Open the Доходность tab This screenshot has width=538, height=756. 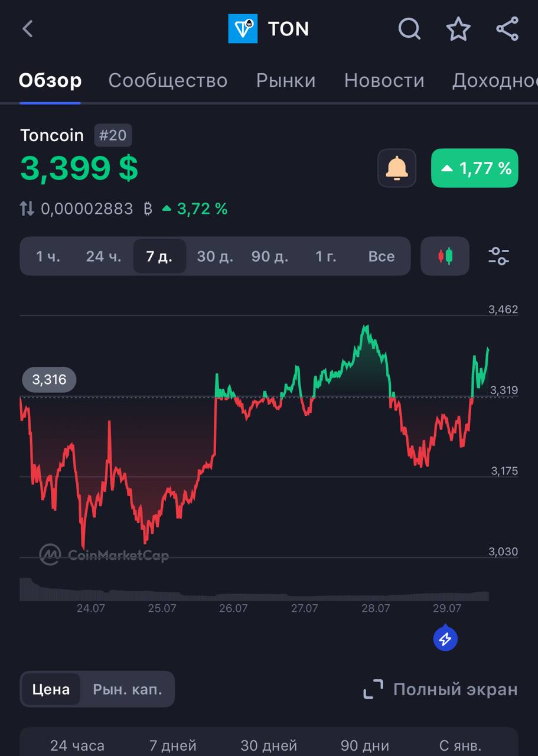[495, 80]
